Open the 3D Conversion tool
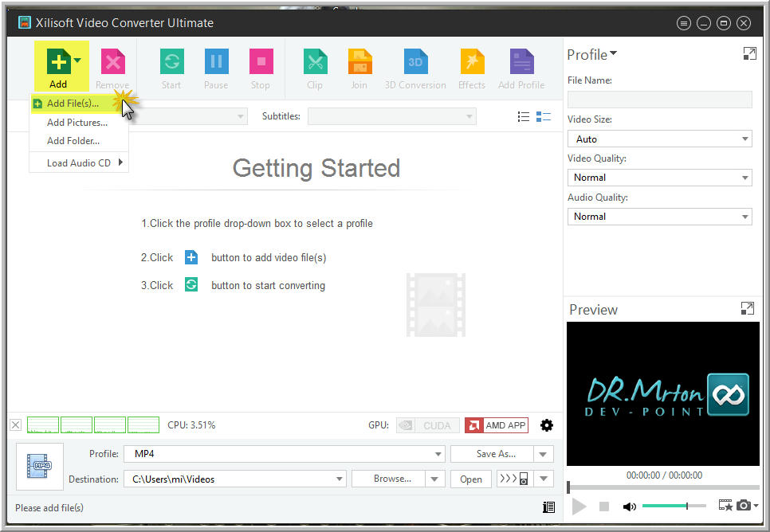 [415, 62]
